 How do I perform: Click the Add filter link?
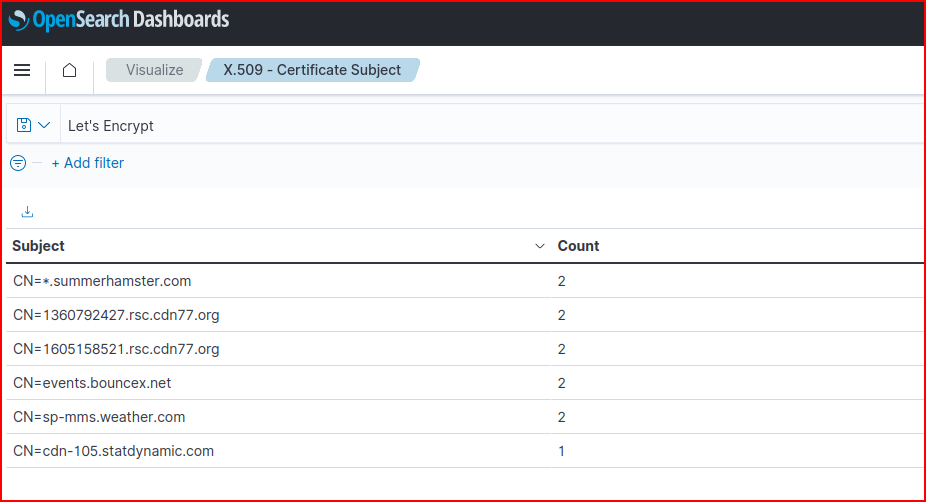coord(88,163)
